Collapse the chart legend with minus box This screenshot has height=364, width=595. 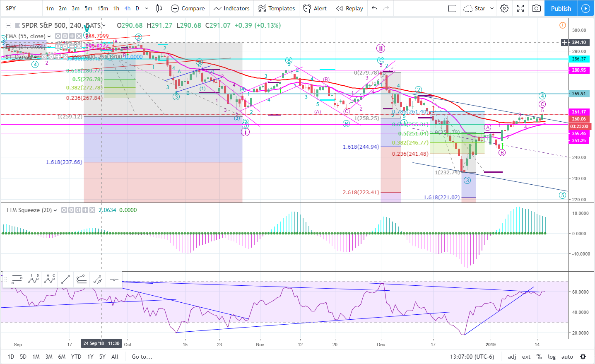[8, 25]
